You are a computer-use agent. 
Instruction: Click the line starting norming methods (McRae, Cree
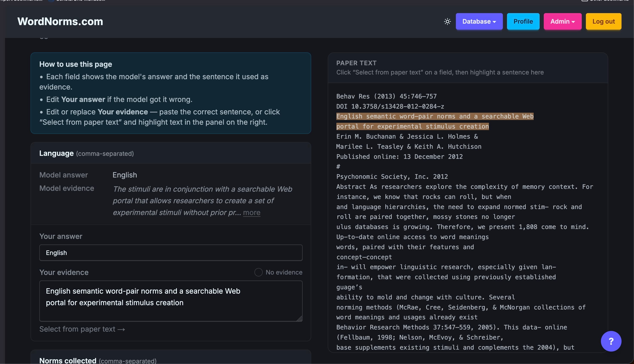tap(461, 307)
